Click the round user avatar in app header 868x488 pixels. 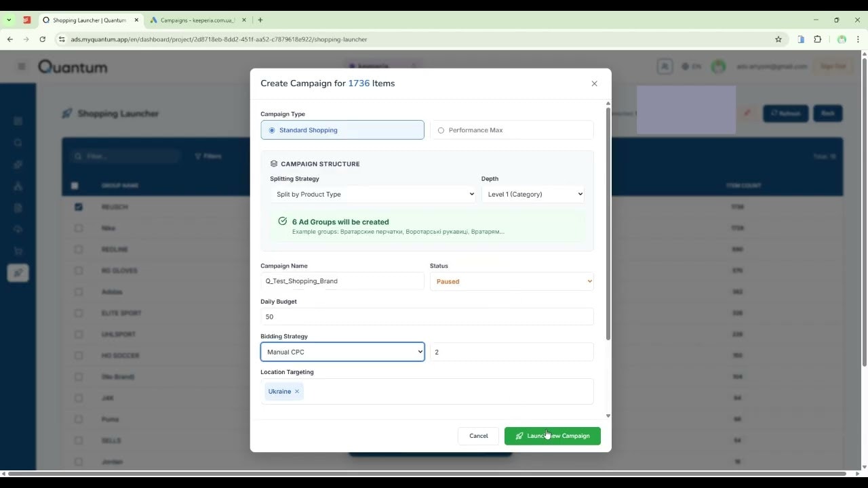pos(718,66)
